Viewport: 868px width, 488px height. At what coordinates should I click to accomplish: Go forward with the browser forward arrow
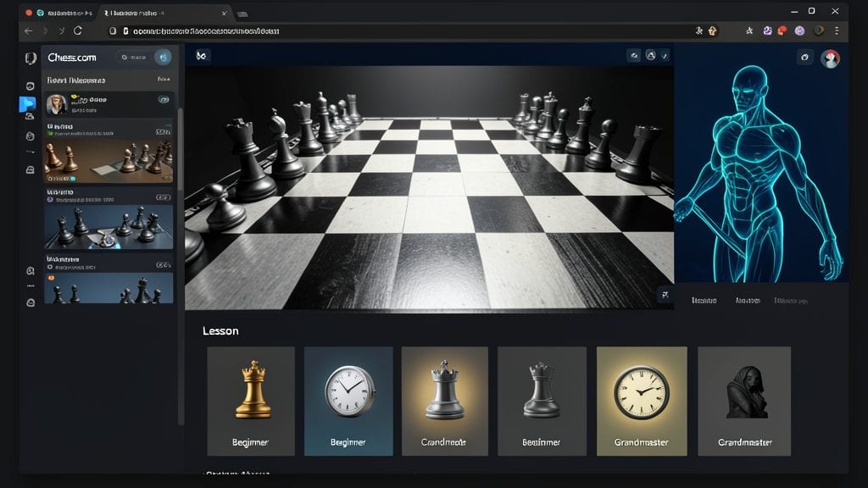(x=45, y=31)
